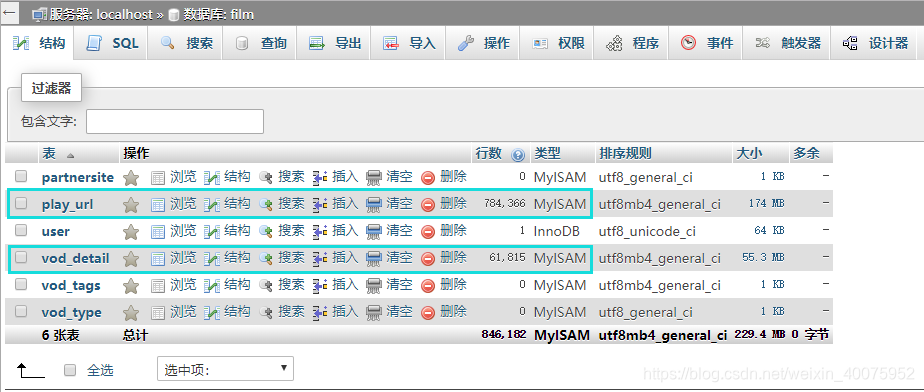Search within partnersite table
The image size is (924, 392).
click(282, 176)
